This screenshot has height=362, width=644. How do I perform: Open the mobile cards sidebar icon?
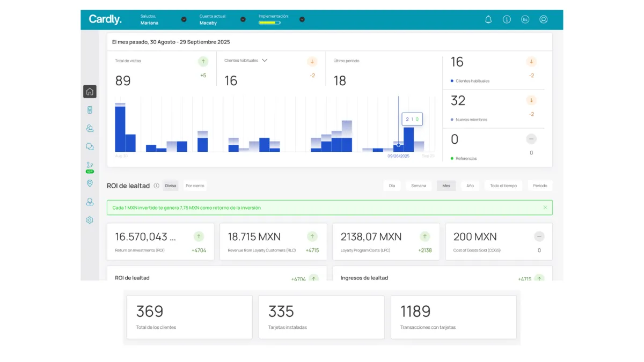tap(90, 110)
